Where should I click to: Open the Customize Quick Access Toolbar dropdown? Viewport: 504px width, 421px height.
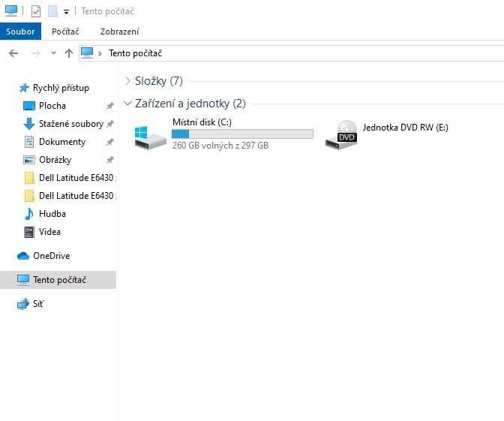tap(66, 12)
